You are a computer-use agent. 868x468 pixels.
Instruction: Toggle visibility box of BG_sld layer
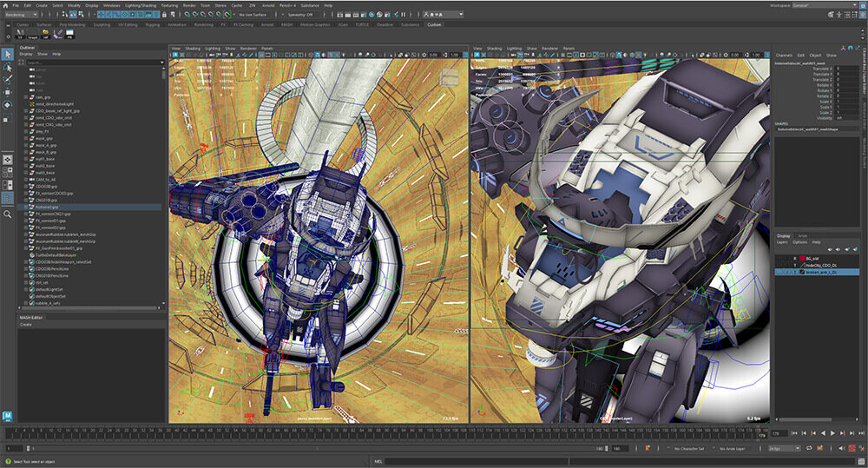coord(779,257)
